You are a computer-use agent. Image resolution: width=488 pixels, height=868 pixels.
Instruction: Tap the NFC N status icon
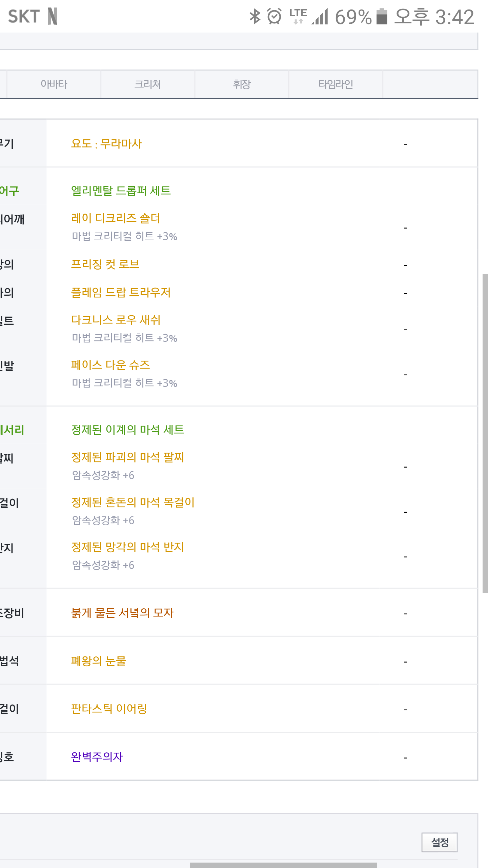pyautogui.click(x=53, y=16)
